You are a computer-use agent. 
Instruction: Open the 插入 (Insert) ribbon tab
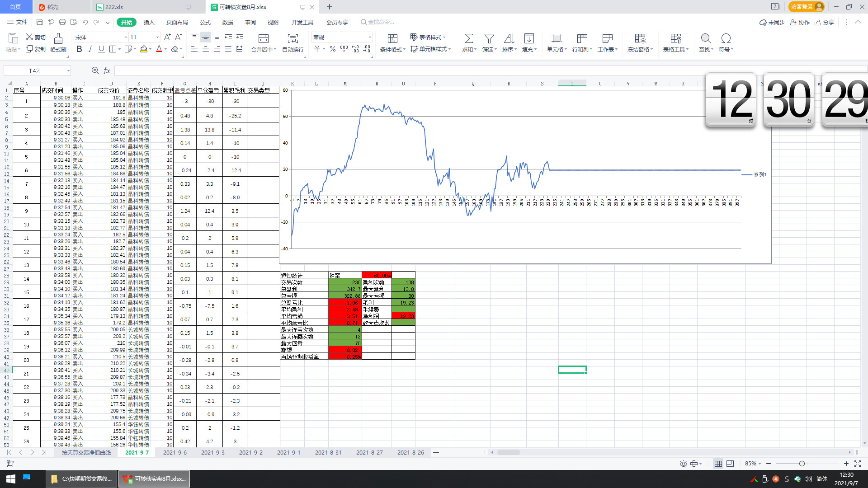[149, 22]
